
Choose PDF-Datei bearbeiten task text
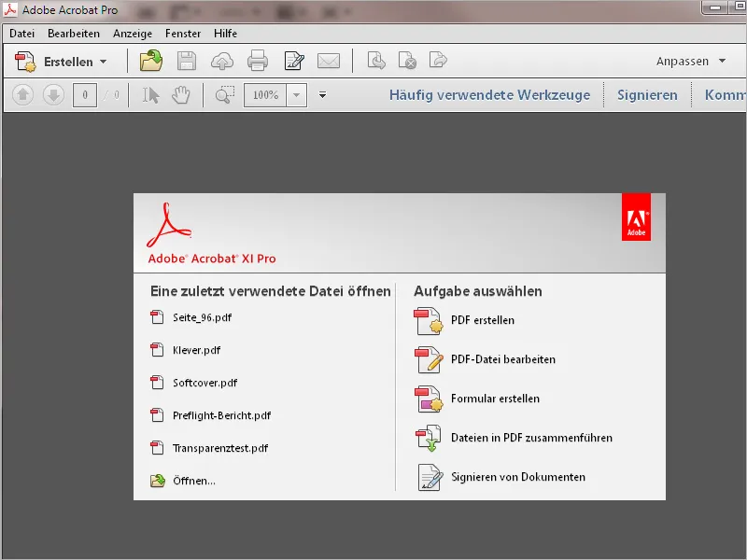point(503,359)
